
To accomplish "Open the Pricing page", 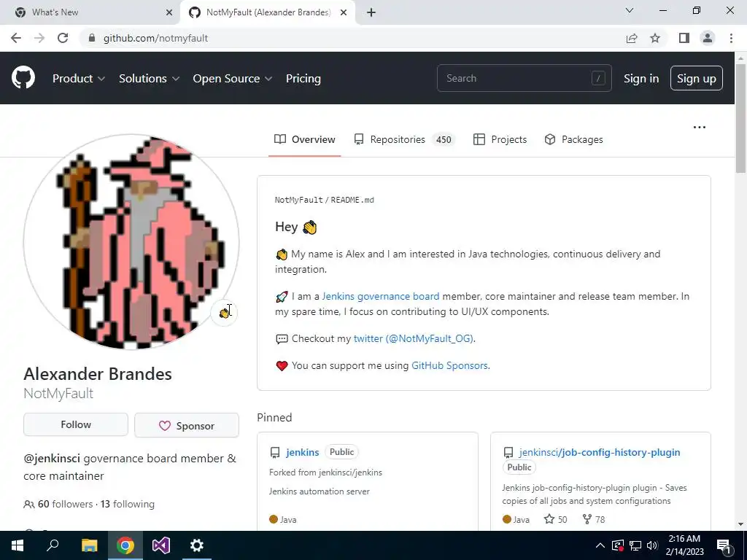I will click(303, 79).
